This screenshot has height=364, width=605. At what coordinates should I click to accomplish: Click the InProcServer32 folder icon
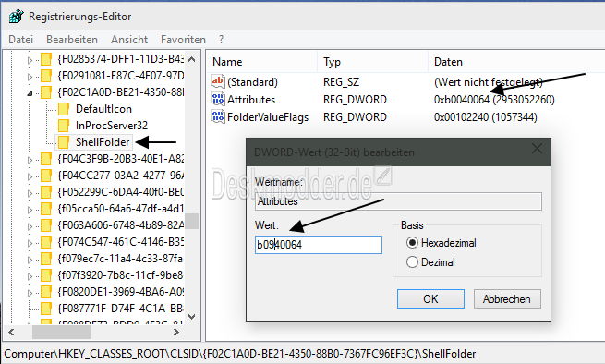[64, 126]
